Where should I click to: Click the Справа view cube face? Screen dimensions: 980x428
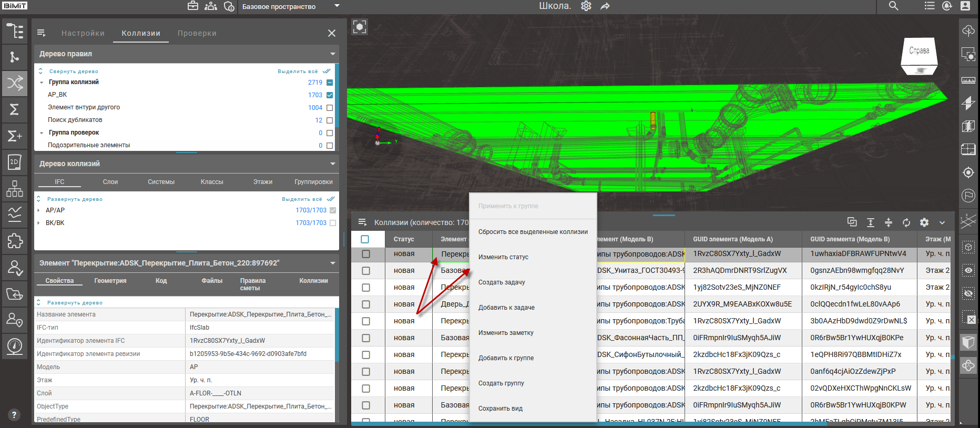pos(919,51)
